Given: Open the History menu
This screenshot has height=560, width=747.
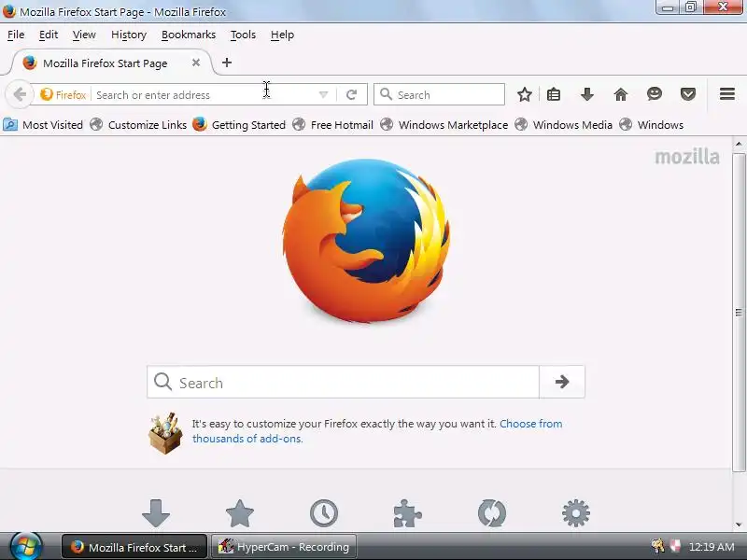Looking at the screenshot, I should click(129, 35).
